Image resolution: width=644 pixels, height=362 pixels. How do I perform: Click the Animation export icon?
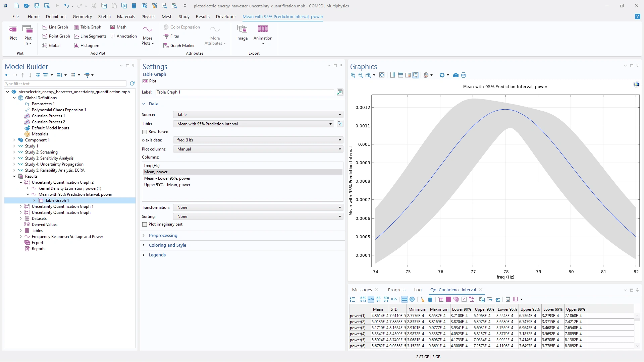click(x=263, y=29)
